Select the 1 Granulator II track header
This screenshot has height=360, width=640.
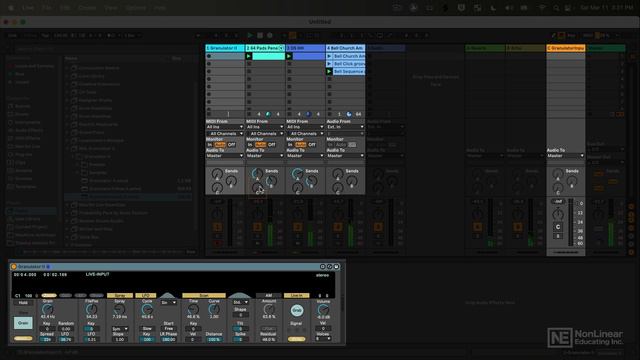224,48
